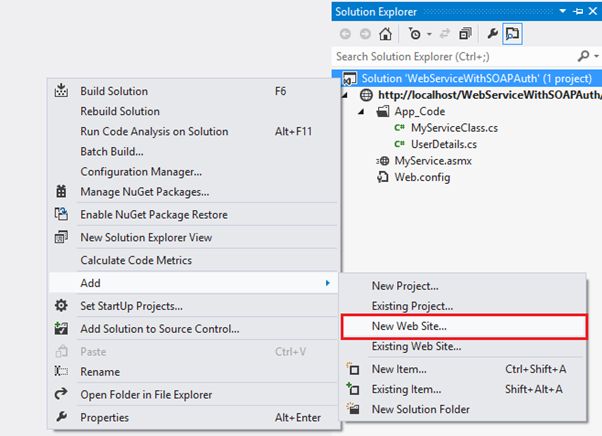Choose Build Solution from the context menu
This screenshot has height=436, width=602.
tap(114, 91)
